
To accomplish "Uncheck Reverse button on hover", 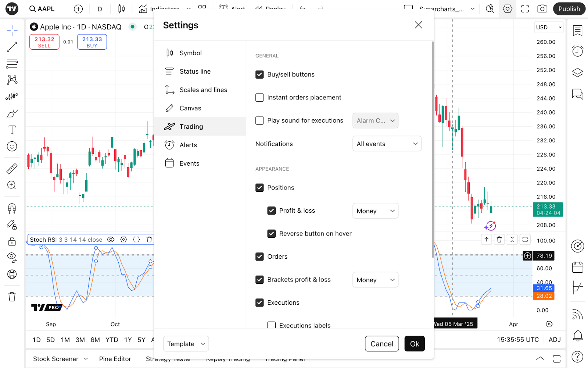I will 272,234.
